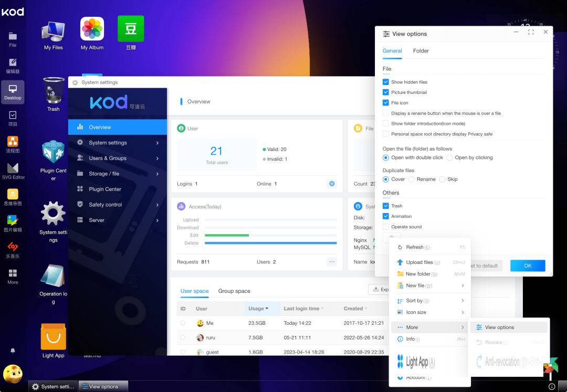Screen dimensions: 567x392
Task: Click the Upload progress bar
Action: [x=270, y=220]
